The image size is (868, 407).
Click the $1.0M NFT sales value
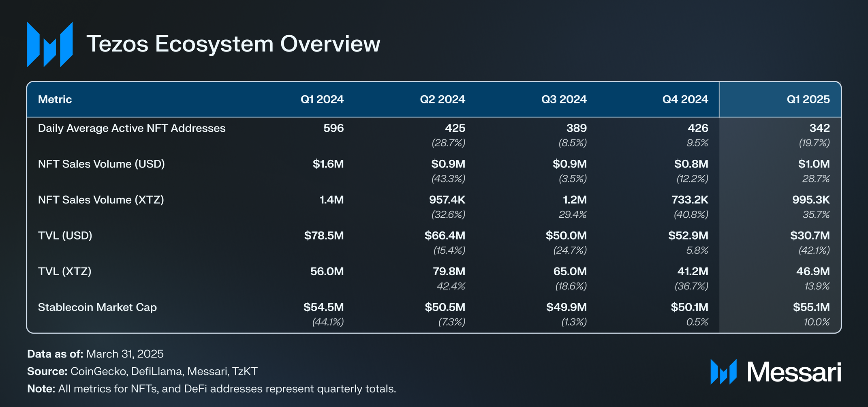(814, 164)
